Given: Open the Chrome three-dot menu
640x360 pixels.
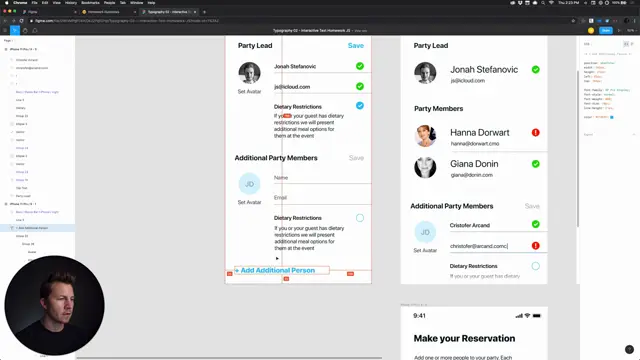Looking at the screenshot, I should coord(635,20).
